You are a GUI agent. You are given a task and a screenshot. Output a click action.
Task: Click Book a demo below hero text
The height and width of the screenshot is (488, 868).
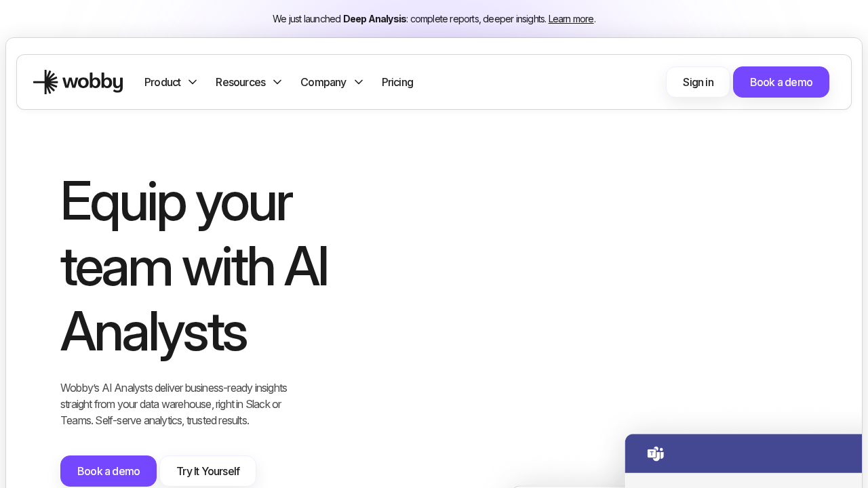pos(108,471)
